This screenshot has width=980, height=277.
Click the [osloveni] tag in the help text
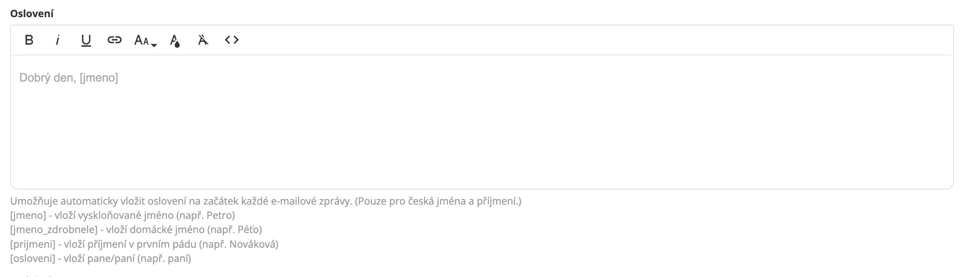33,258
